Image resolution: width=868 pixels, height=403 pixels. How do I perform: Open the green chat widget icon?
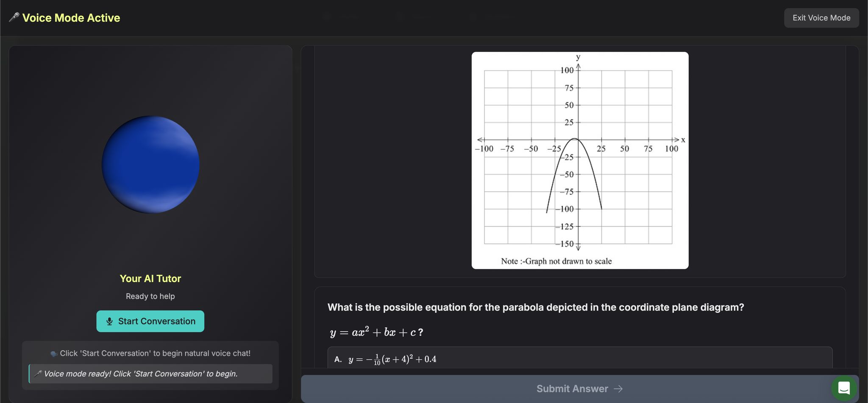[844, 388]
